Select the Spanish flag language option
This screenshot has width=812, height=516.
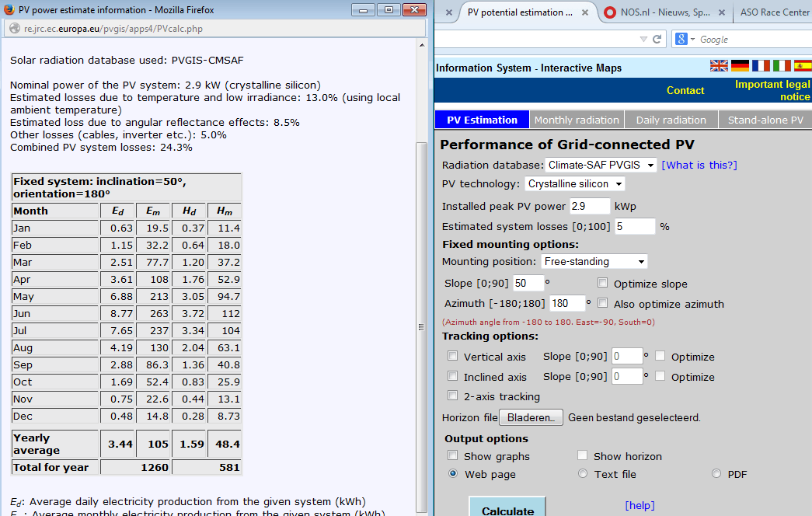pyautogui.click(x=803, y=66)
